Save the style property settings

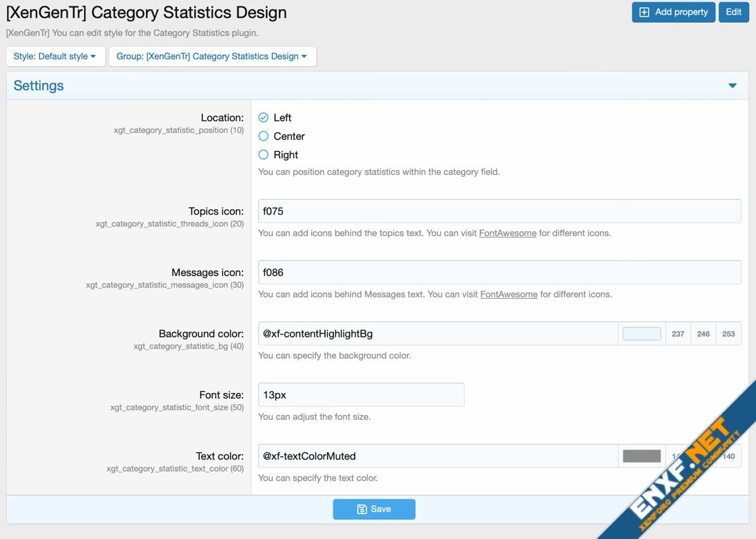(374, 509)
